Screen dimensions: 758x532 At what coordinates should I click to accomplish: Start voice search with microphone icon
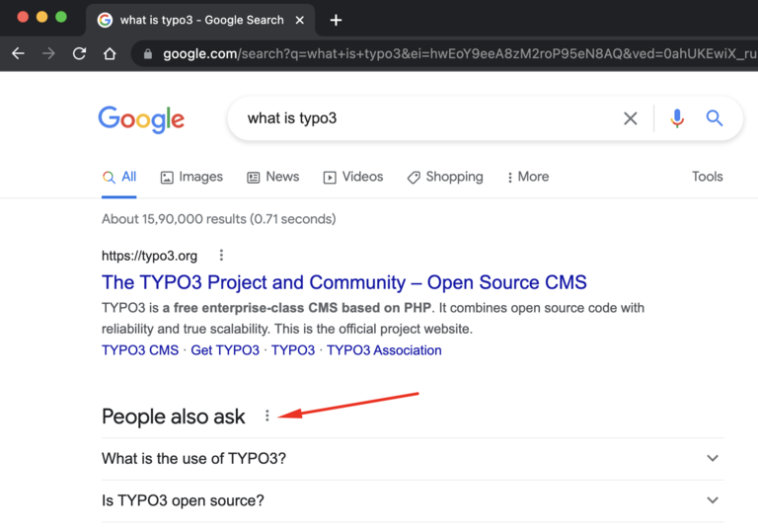click(x=677, y=118)
